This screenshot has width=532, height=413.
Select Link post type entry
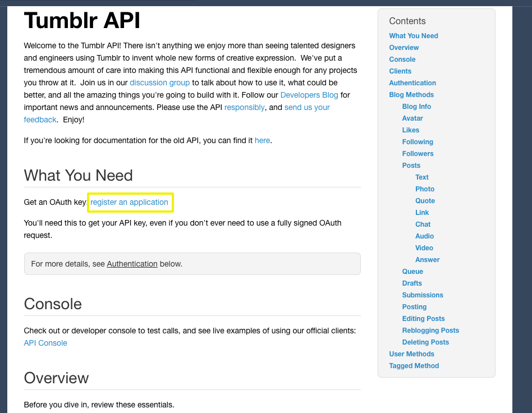[x=422, y=213]
